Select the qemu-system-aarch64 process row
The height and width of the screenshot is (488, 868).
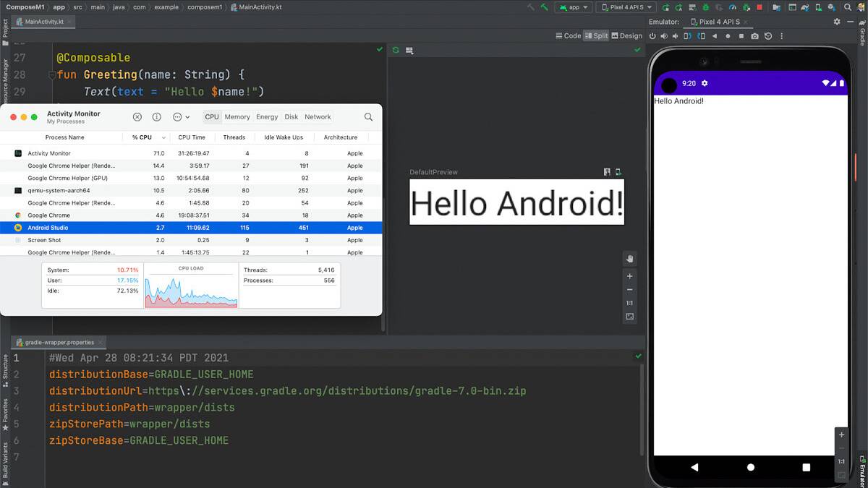191,190
